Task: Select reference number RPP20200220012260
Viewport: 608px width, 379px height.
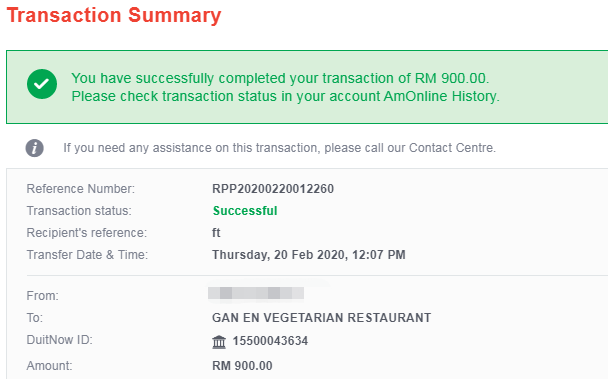Action: [x=273, y=189]
